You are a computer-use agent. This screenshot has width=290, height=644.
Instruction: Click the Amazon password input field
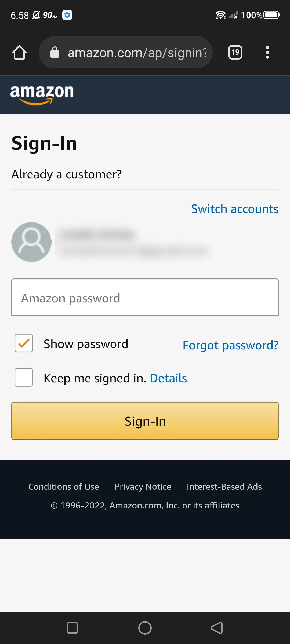pos(145,298)
